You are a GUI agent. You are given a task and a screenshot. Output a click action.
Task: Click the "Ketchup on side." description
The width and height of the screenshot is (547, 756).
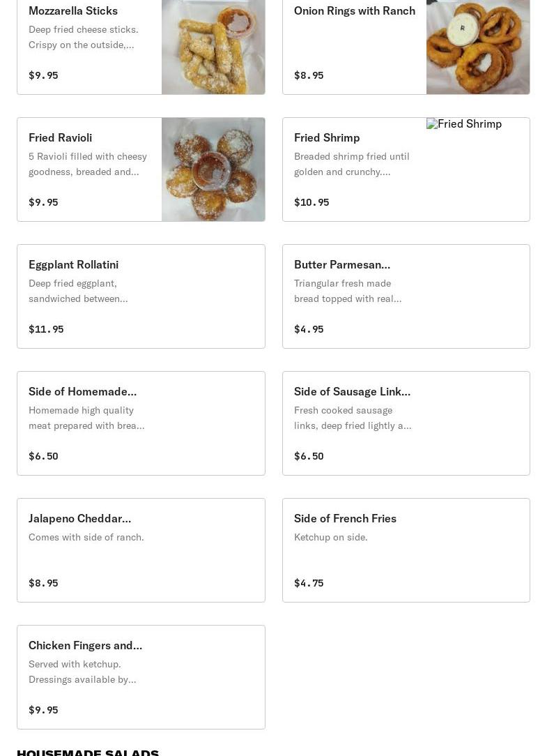[x=331, y=537]
